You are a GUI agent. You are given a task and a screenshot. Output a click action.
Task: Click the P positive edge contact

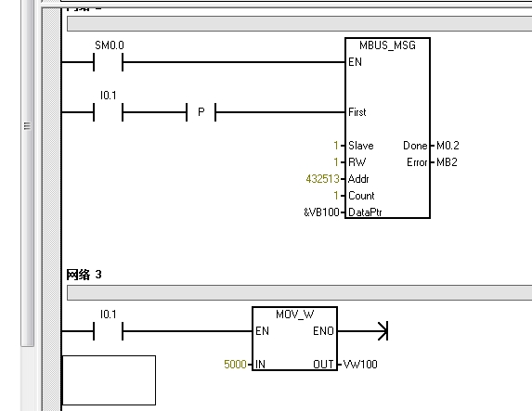(x=201, y=112)
